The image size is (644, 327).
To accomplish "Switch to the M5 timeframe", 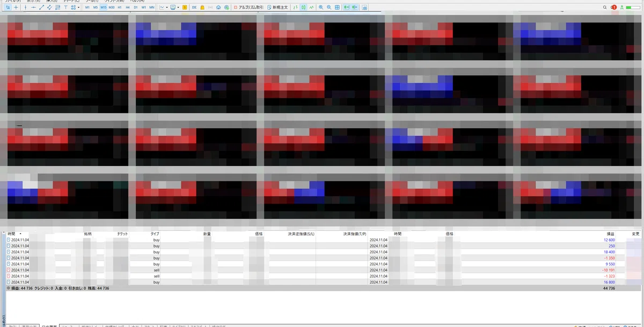I will (95, 8).
